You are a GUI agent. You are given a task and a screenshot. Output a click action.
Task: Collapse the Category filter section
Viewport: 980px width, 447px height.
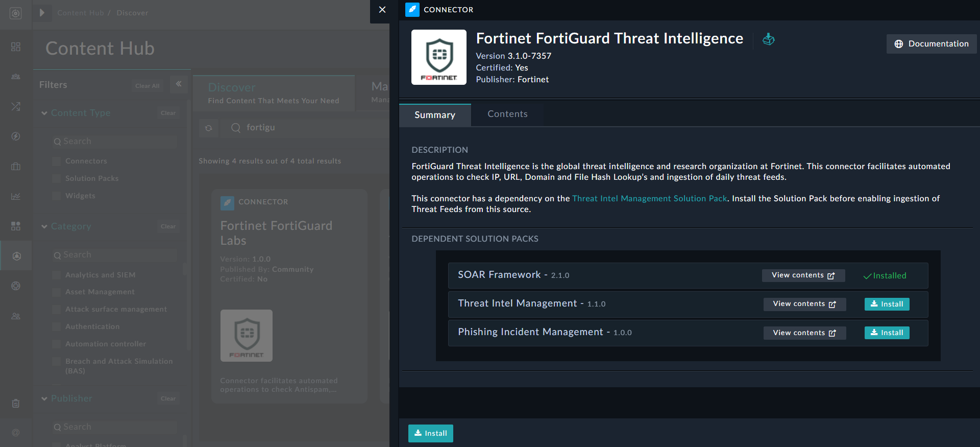click(x=44, y=226)
